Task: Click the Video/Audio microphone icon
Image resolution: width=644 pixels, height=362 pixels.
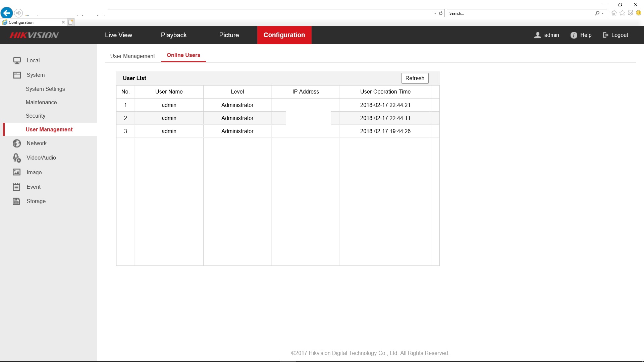Action: 17,158
